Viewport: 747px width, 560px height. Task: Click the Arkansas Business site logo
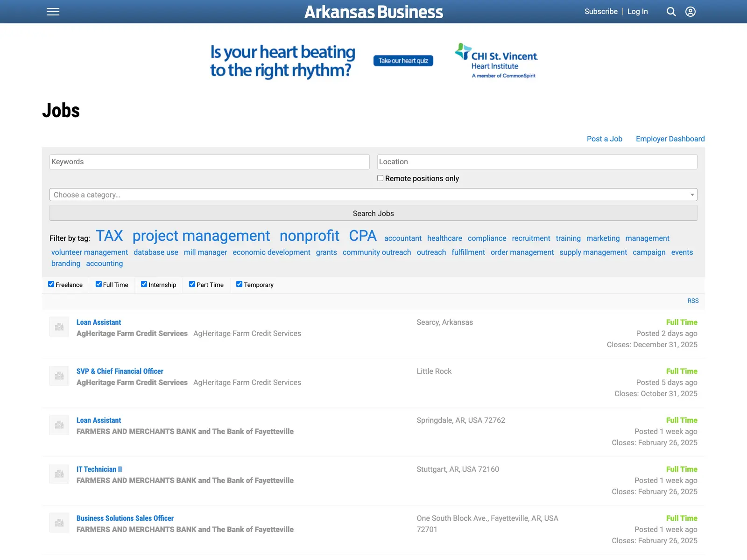click(x=373, y=12)
